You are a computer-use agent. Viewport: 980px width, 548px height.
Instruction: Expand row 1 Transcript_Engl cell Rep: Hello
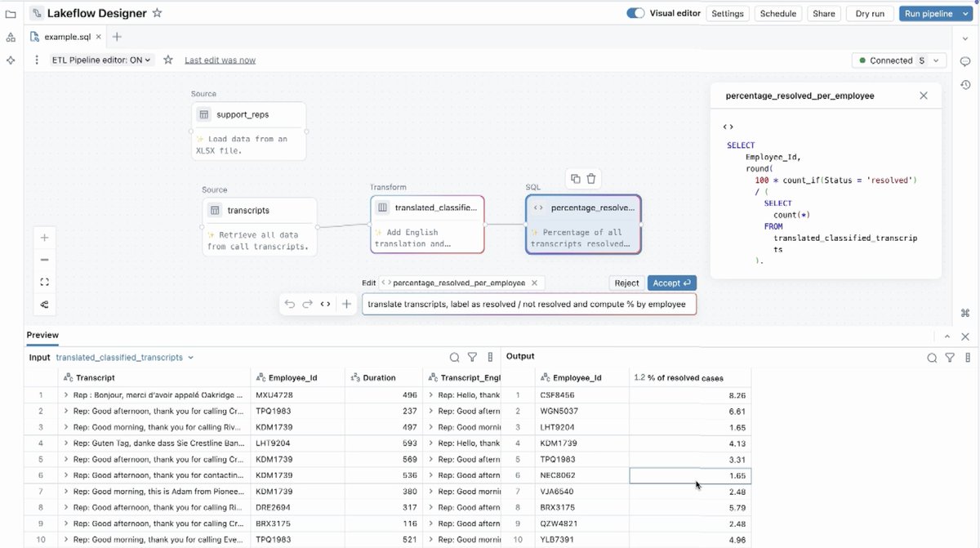tap(431, 395)
